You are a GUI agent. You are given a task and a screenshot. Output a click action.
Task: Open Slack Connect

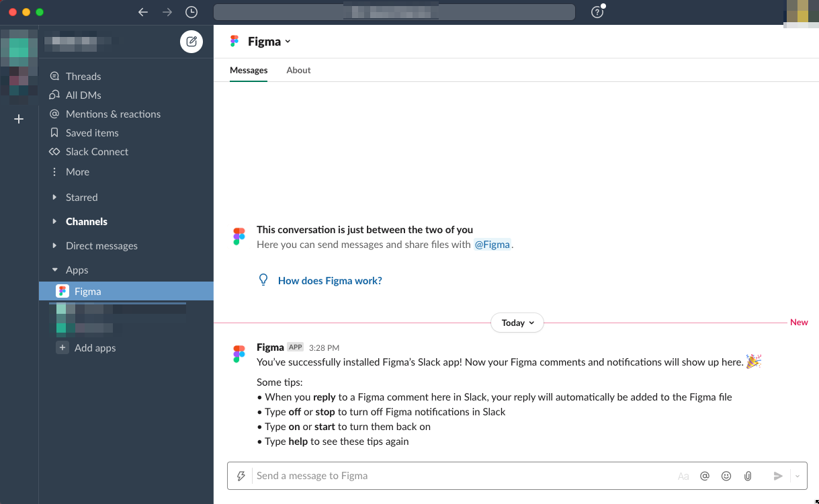[x=97, y=151]
